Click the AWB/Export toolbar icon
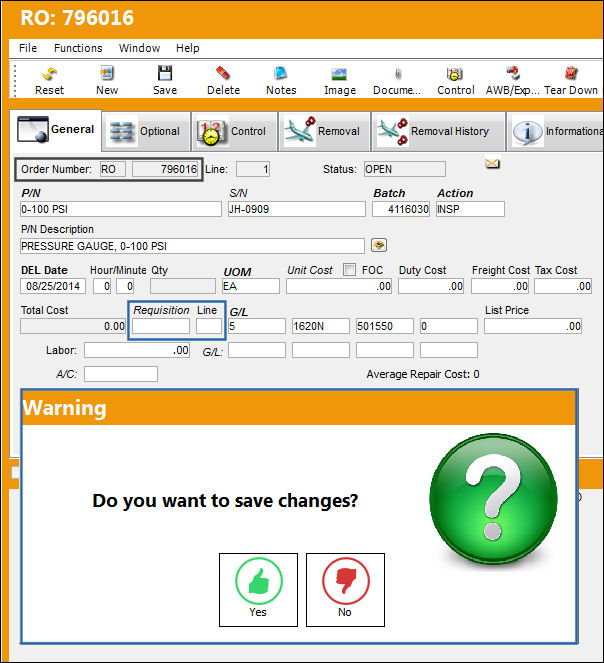604x663 pixels. pos(513,74)
